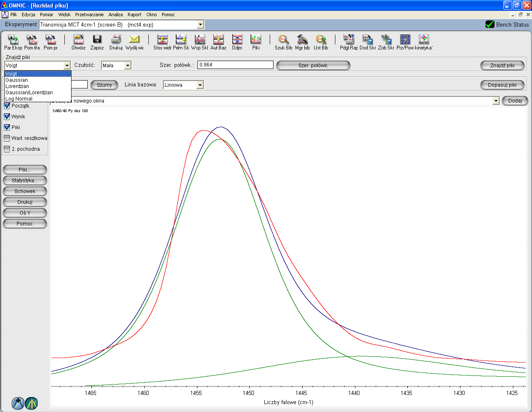Open the Przetwarzanie menu
The width and height of the screenshot is (532, 412).
pos(89,15)
